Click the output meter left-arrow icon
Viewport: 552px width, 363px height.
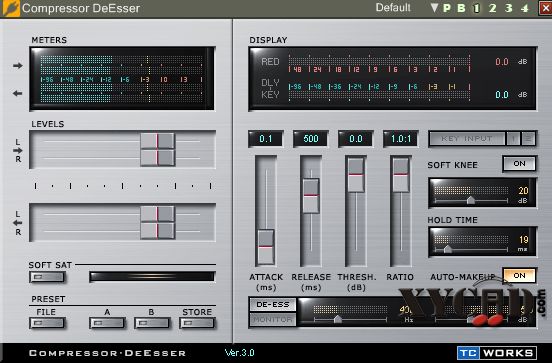coord(18,93)
